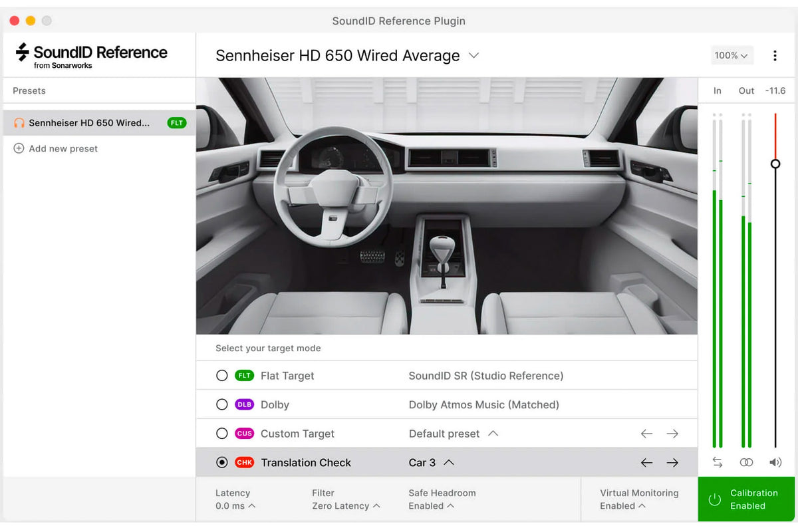Screen dimensions: 798x532
Task: Open the three-dot options menu
Action: pos(775,56)
